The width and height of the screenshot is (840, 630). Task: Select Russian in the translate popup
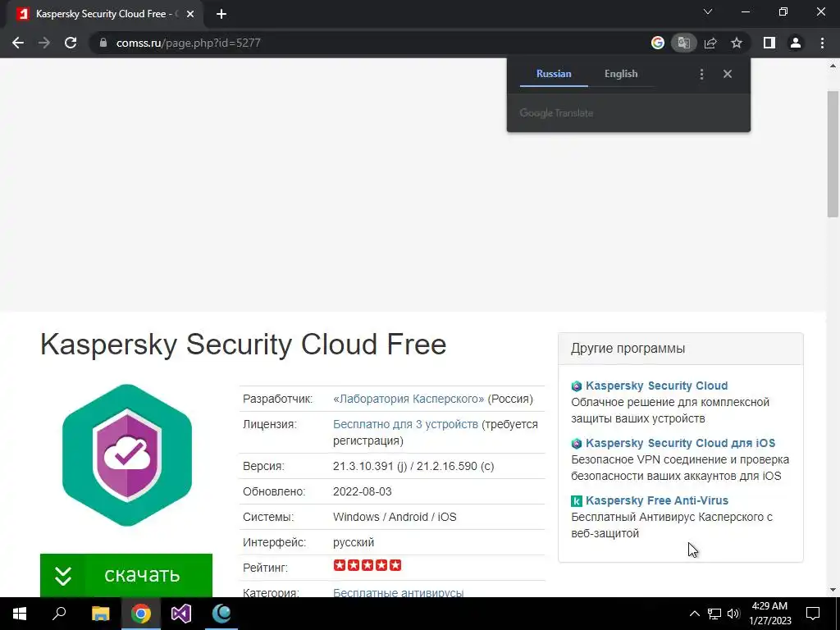(x=554, y=74)
